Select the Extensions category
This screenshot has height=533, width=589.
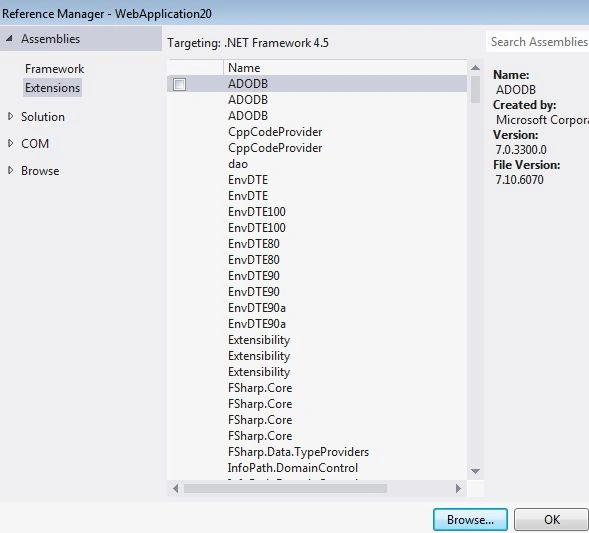(x=52, y=88)
